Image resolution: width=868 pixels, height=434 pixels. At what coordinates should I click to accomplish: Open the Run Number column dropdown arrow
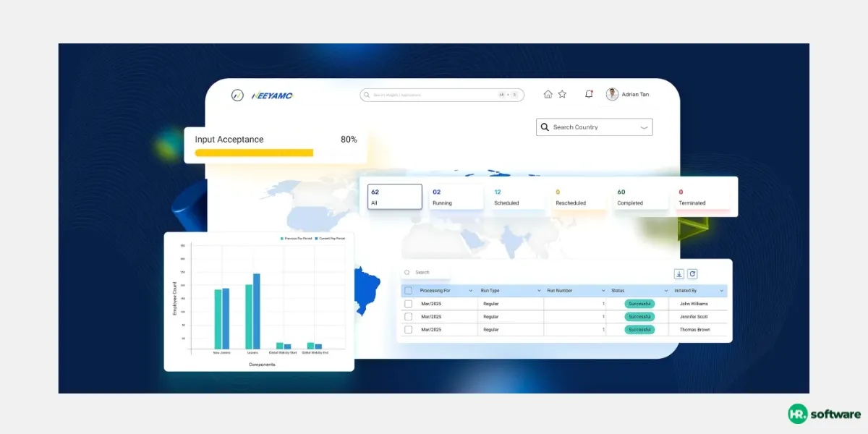click(x=603, y=291)
